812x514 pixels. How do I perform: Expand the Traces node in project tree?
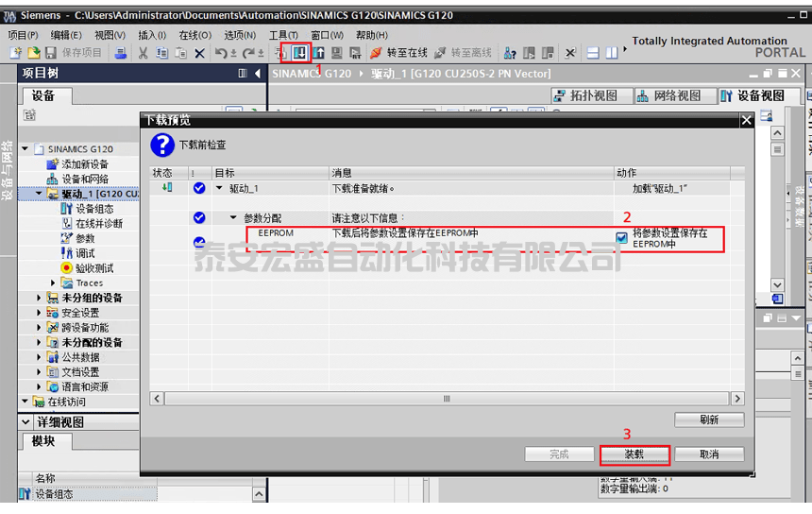click(x=54, y=283)
